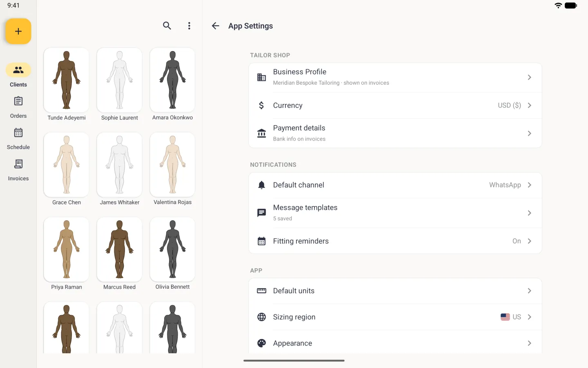Click the Default units ruler icon

pyautogui.click(x=262, y=291)
